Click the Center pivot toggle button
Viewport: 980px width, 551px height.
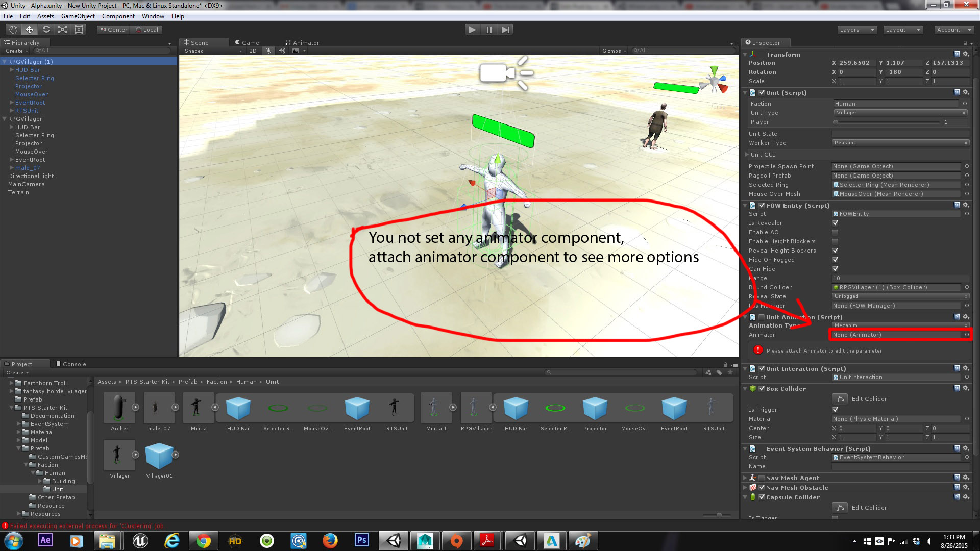[114, 30]
